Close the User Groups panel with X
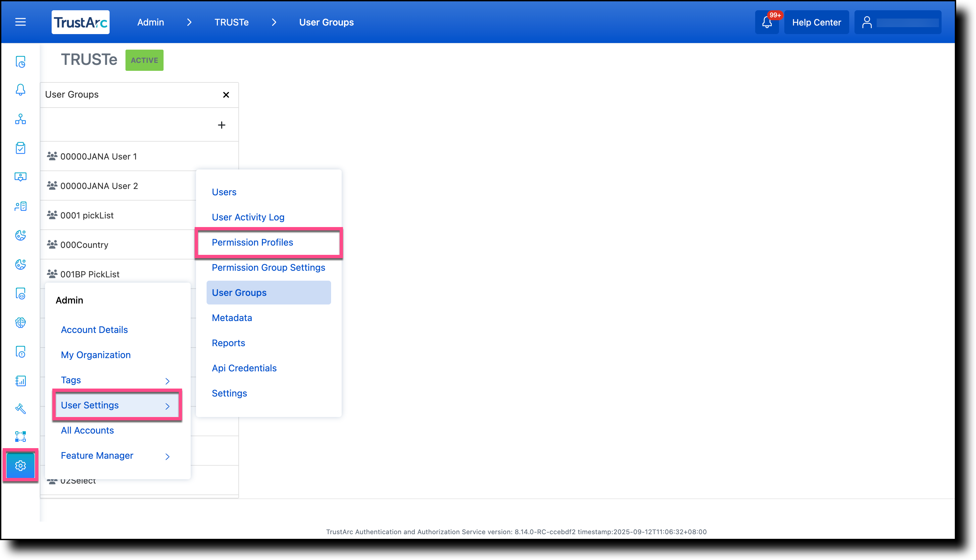The width and height of the screenshot is (976, 560). (x=226, y=95)
